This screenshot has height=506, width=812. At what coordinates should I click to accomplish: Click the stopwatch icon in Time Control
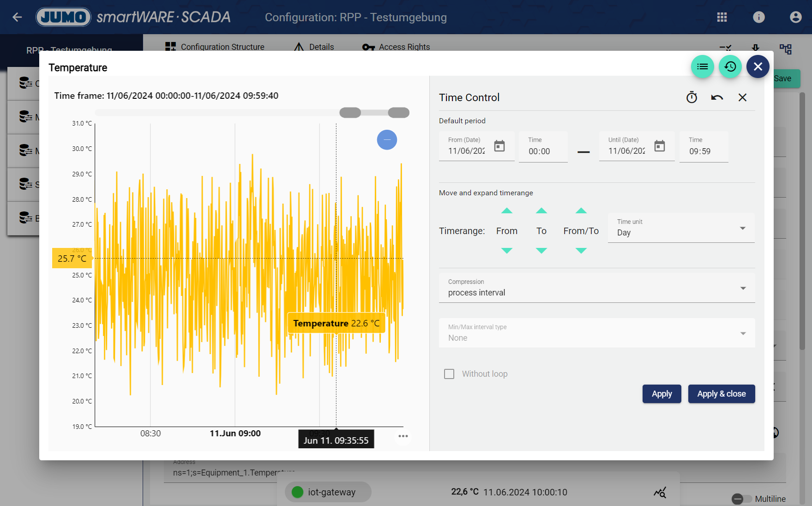click(692, 97)
